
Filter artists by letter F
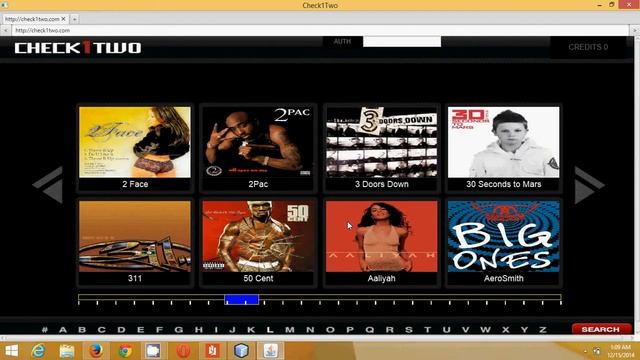pyautogui.click(x=159, y=329)
